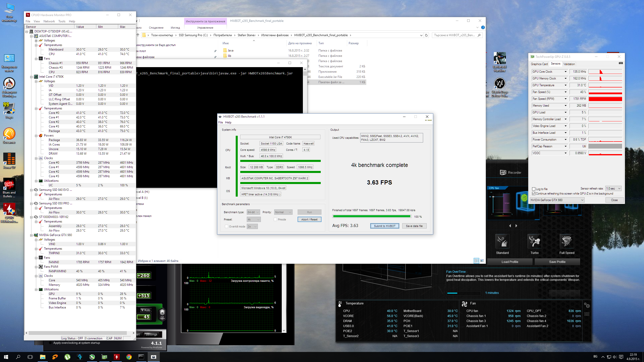644x362 pixels.
Task: Open GPU Core Clock sensor dropdown
Action: 566,72
